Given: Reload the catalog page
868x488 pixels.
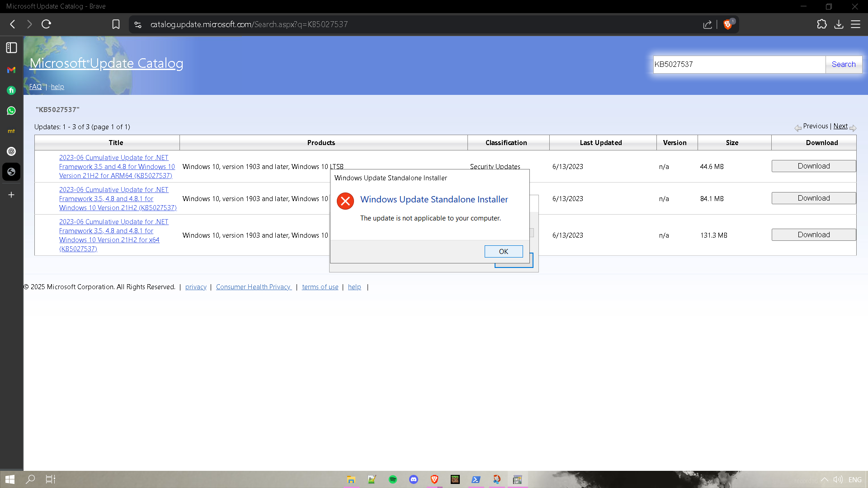Looking at the screenshot, I should pos(46,24).
